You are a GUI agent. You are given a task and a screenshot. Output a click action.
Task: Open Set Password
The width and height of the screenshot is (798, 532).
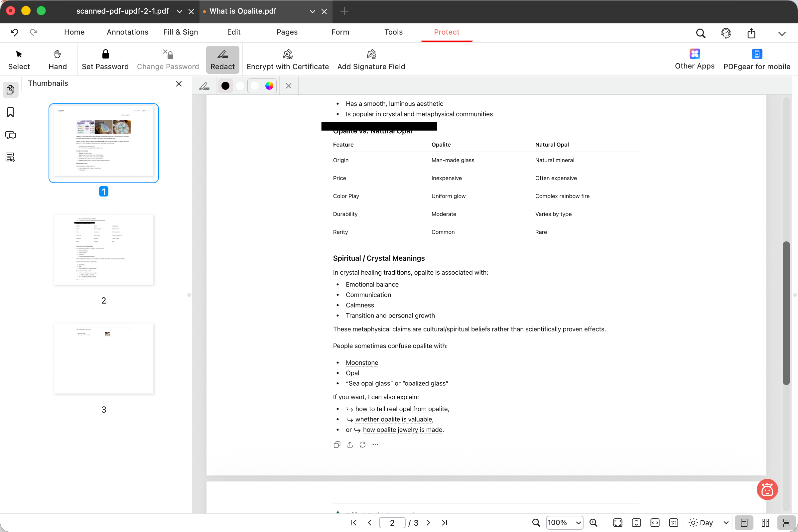click(x=105, y=60)
